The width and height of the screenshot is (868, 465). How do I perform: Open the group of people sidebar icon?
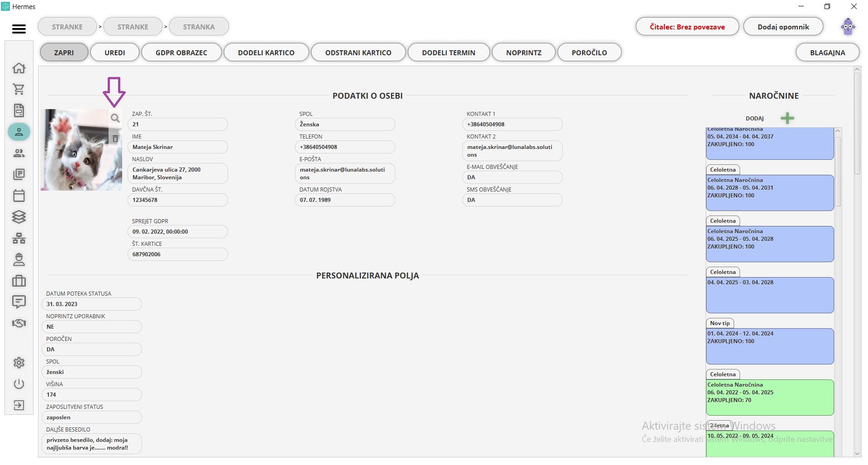[19, 153]
